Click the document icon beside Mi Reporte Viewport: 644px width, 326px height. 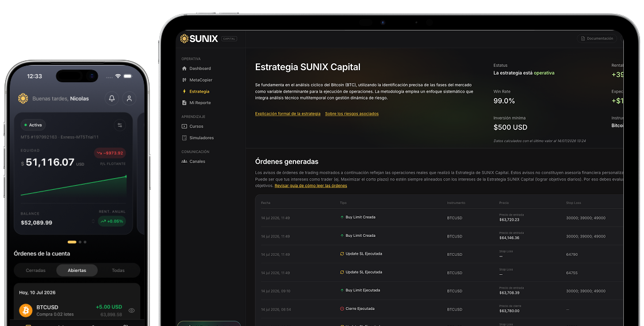coord(184,103)
